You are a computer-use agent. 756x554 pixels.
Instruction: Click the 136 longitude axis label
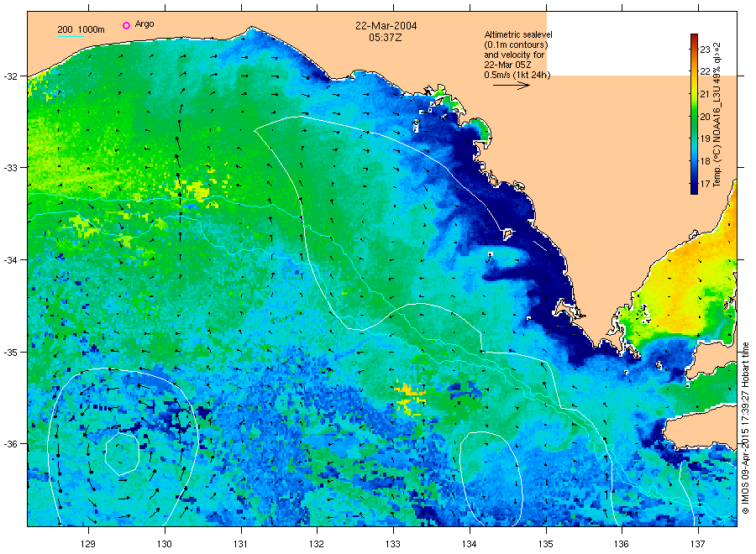622,544
